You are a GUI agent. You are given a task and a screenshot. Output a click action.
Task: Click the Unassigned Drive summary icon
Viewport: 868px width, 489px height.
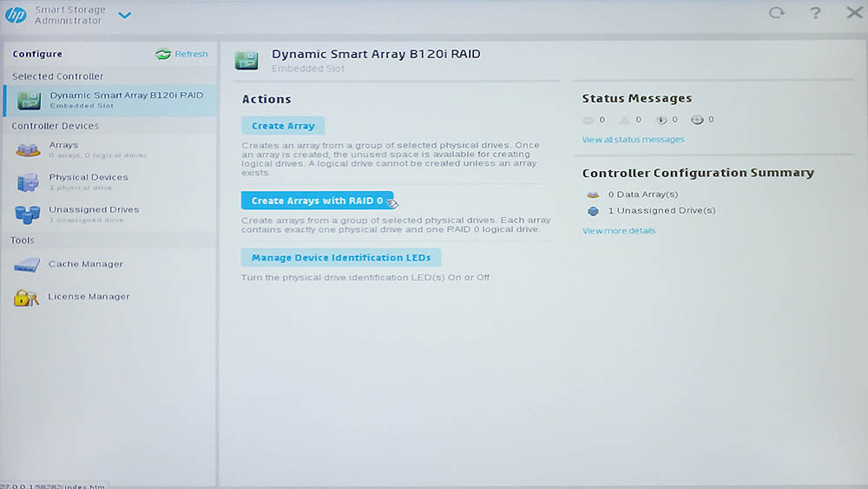coord(593,211)
